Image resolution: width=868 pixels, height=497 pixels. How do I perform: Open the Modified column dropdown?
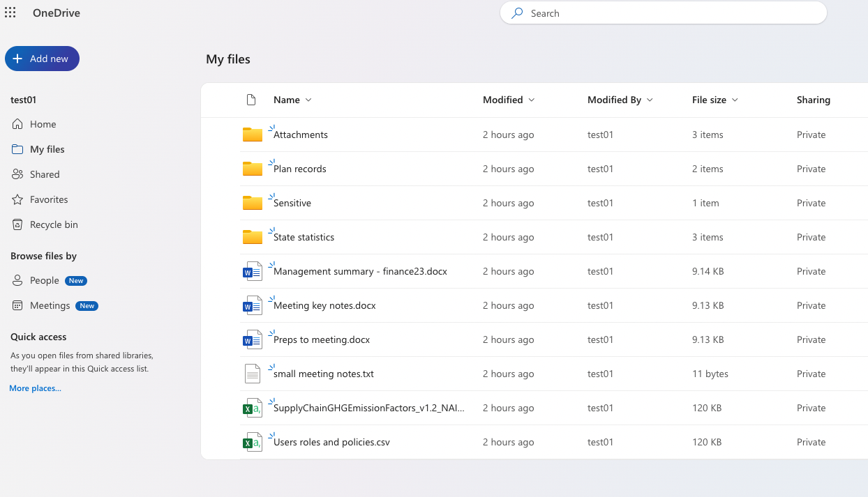tap(532, 100)
